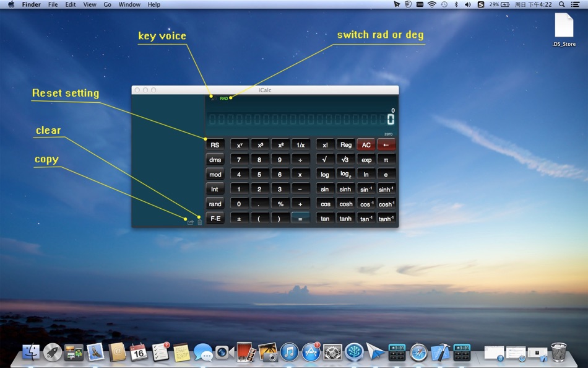This screenshot has height=368, width=588.
Task: Select the square root function
Action: click(325, 159)
